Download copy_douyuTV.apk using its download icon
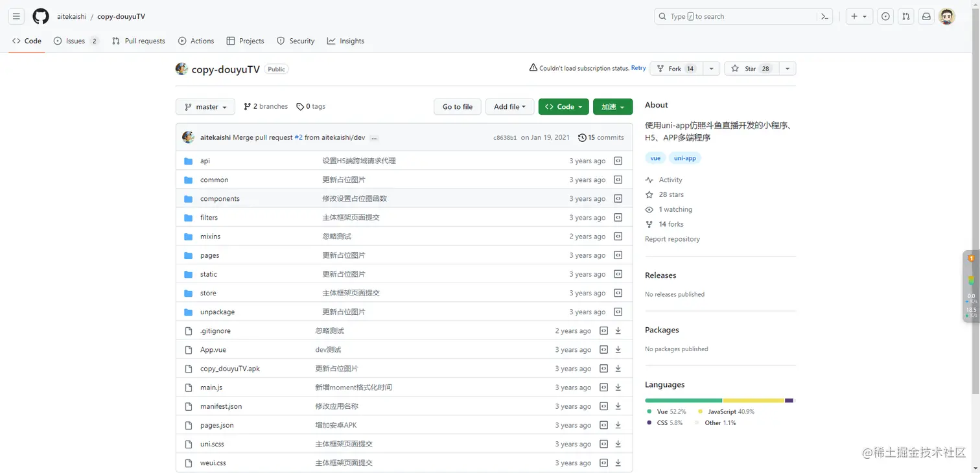 (618, 368)
